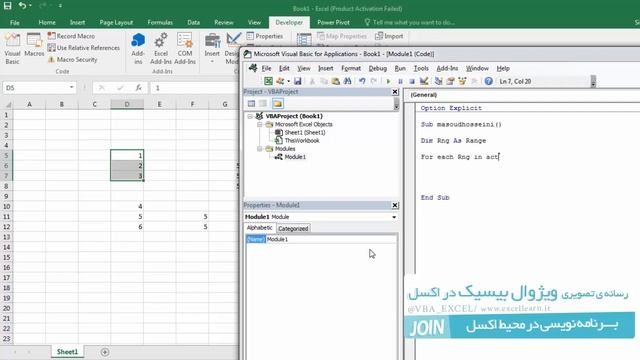Switch to the Formulas ribbon tab

coord(160,22)
